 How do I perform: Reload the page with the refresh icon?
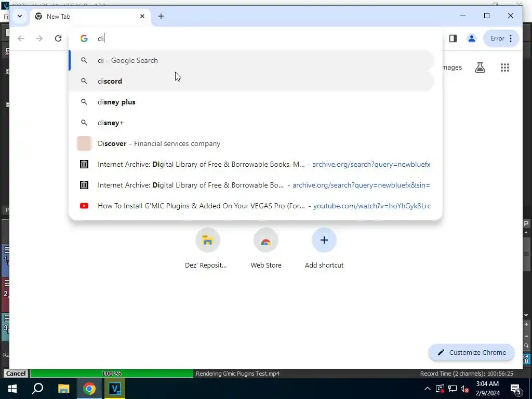[58, 38]
